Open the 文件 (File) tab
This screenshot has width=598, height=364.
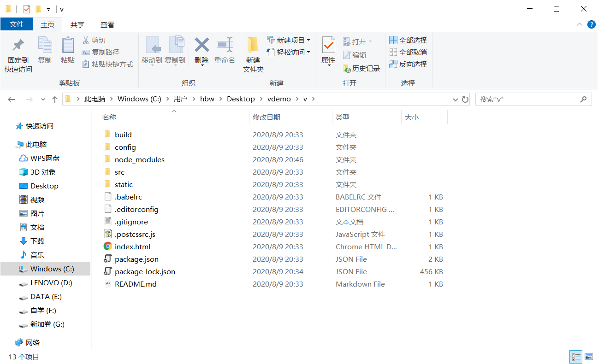17,24
